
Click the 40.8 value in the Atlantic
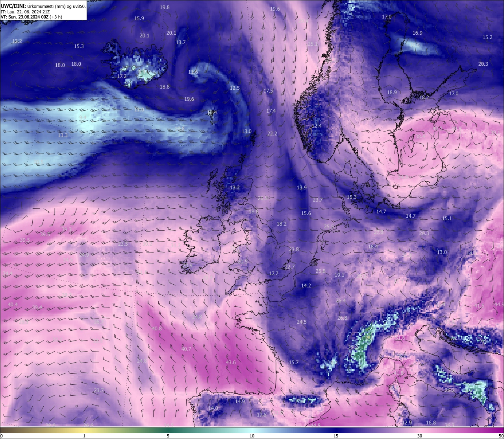pos(157,329)
